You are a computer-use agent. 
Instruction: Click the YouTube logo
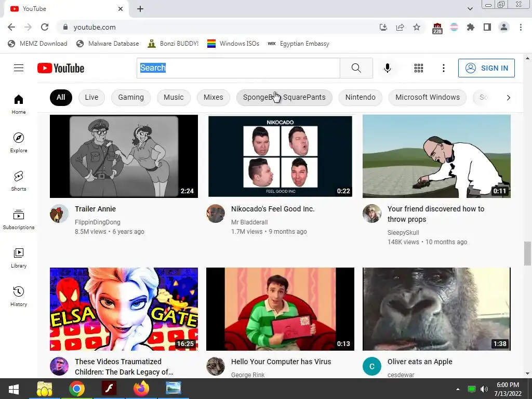(61, 68)
